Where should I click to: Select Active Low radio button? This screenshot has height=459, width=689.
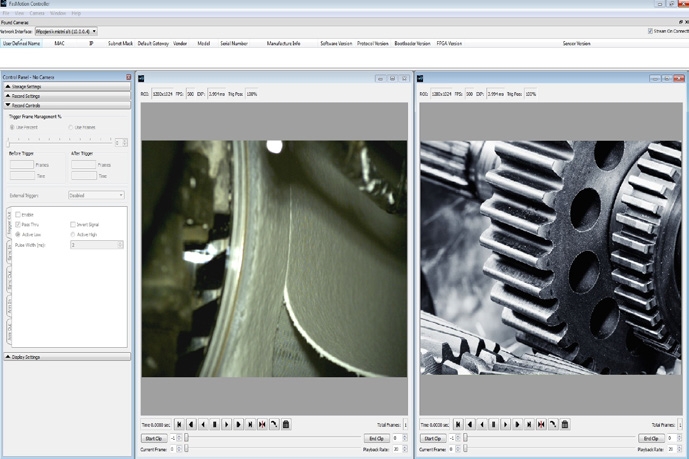pos(18,235)
